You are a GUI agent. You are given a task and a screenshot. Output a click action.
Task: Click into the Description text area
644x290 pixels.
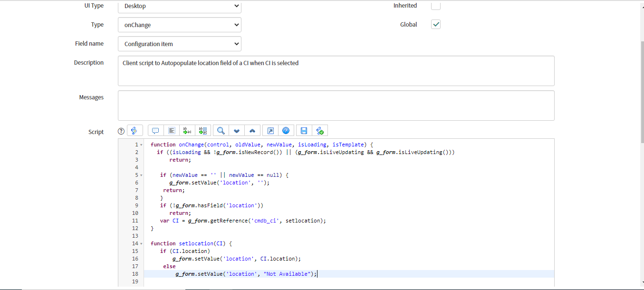click(x=336, y=71)
